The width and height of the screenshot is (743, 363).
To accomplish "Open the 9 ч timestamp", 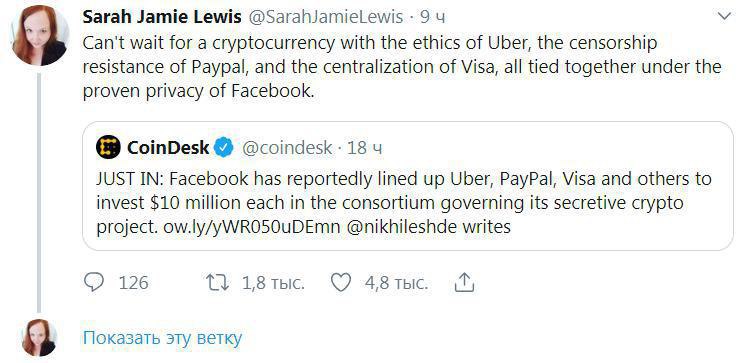I will (433, 17).
